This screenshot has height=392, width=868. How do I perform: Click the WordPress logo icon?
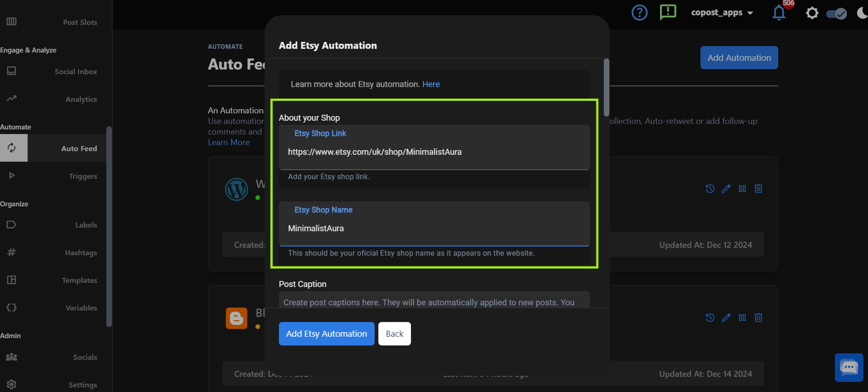tap(237, 189)
